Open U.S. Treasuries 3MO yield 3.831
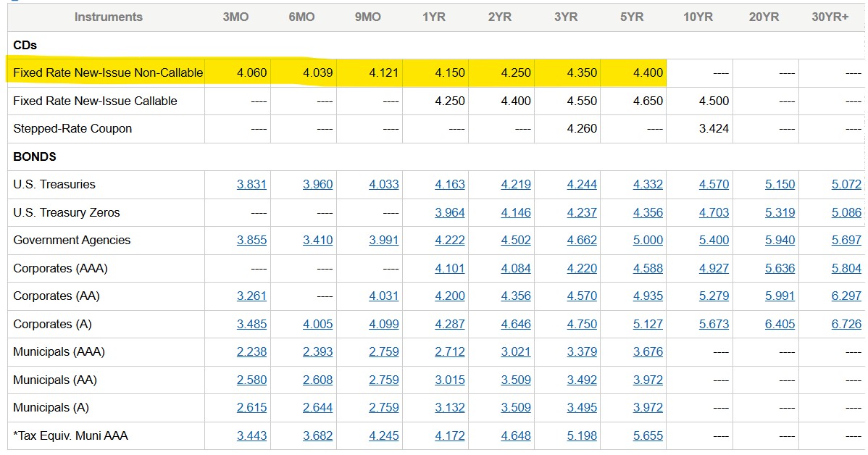This screenshot has width=868, height=455. [x=251, y=184]
